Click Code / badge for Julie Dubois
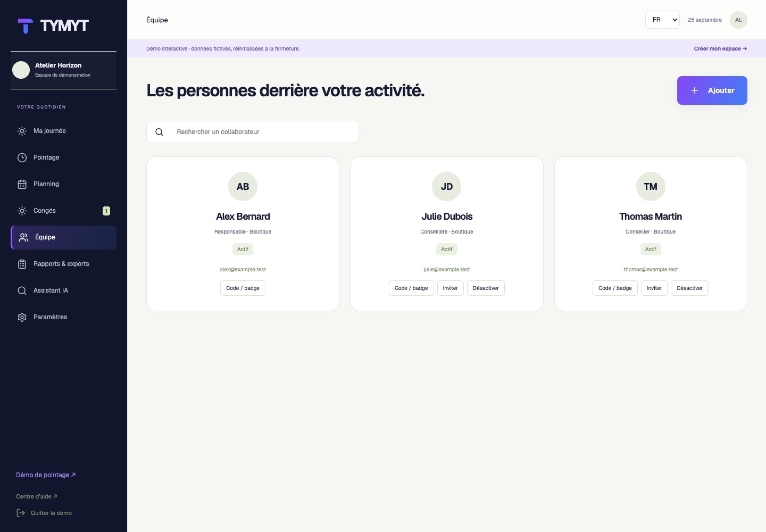Viewport: 766px width, 532px height. 411,288
